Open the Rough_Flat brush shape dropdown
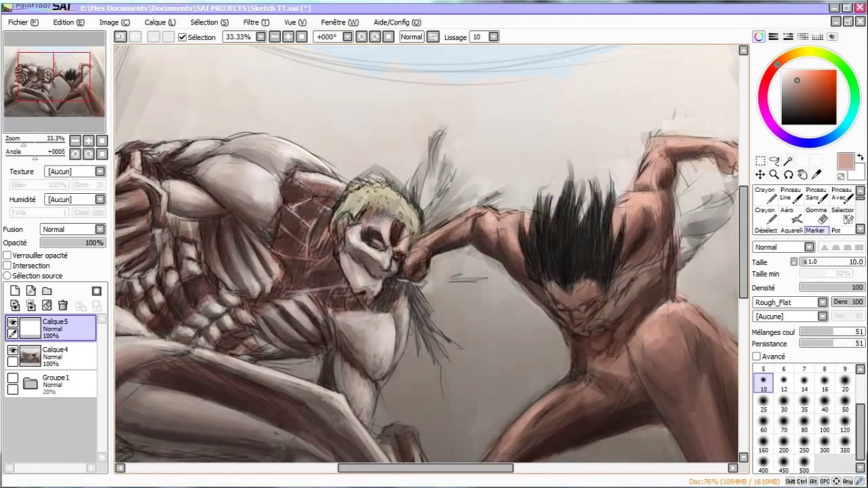Viewport: 868px width, 488px height. pos(790,302)
